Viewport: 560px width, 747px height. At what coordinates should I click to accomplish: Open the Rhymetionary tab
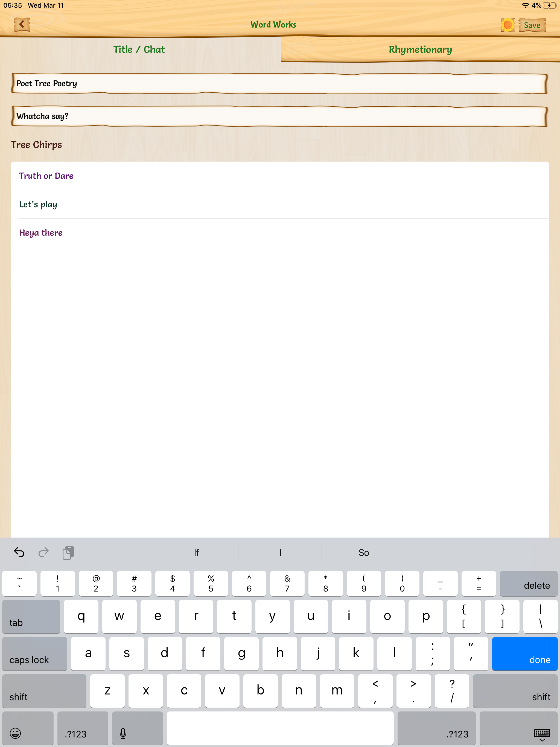click(x=420, y=49)
